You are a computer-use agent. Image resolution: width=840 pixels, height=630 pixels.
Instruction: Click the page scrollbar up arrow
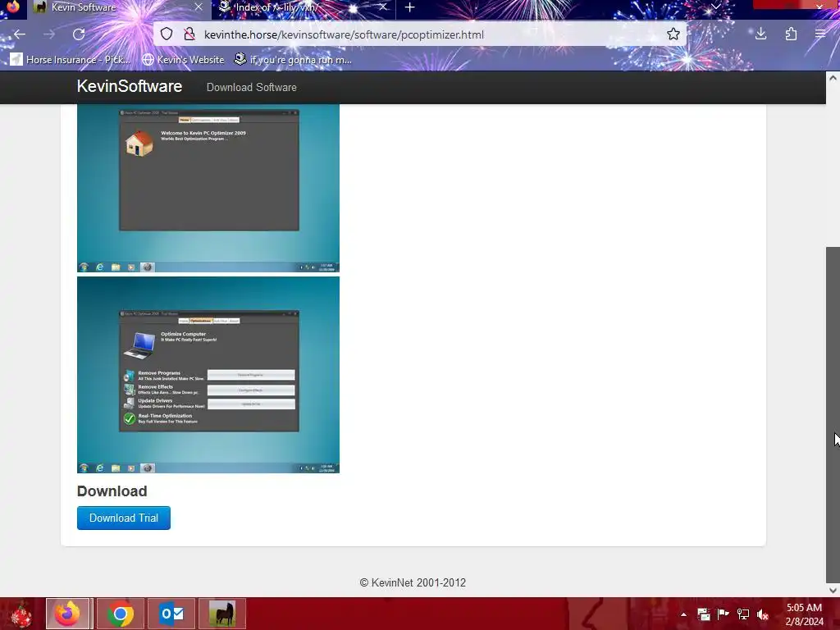[833, 78]
